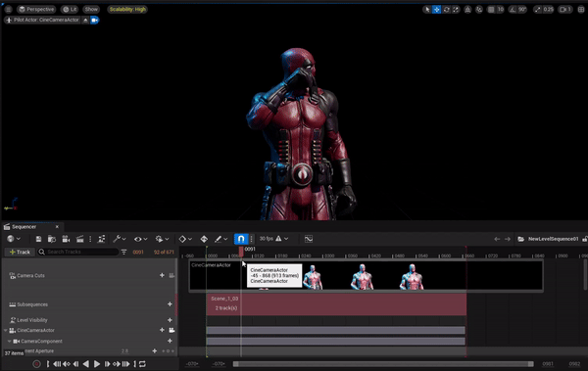
Task: Open the Show flags menu
Action: pyautogui.click(x=91, y=10)
